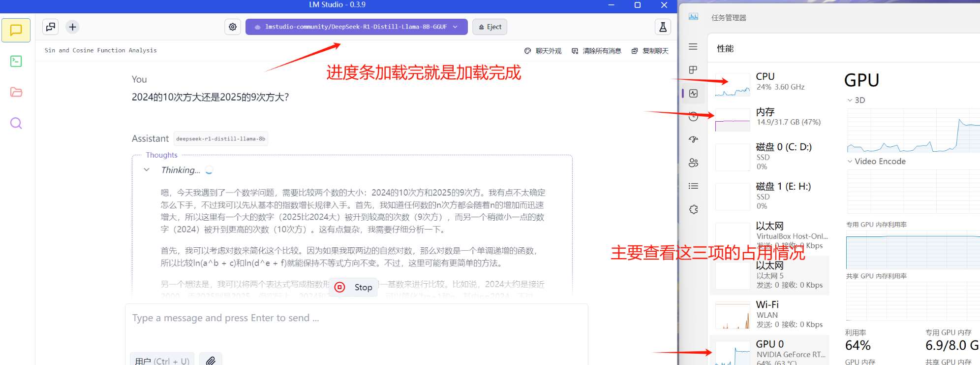Screen dimensions: 980x365
Task: Select CPU in performance list
Action: 770,85
